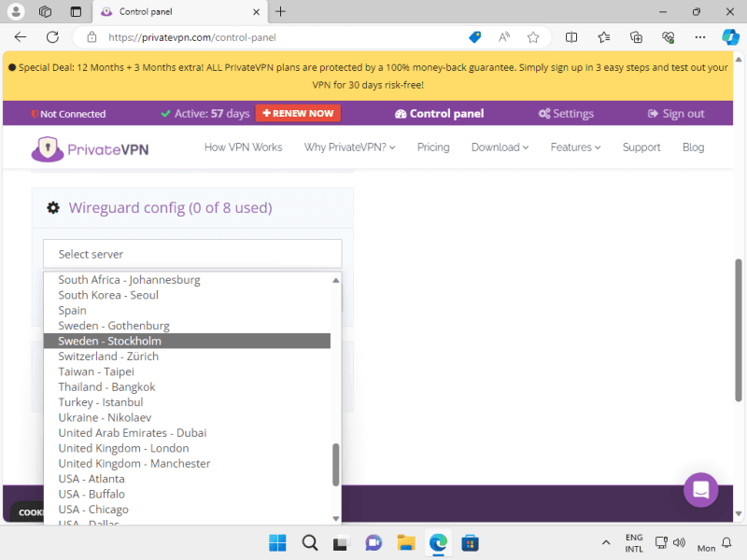Select USA - Atlanta server
This screenshot has width=747, height=560.
coord(187,479)
